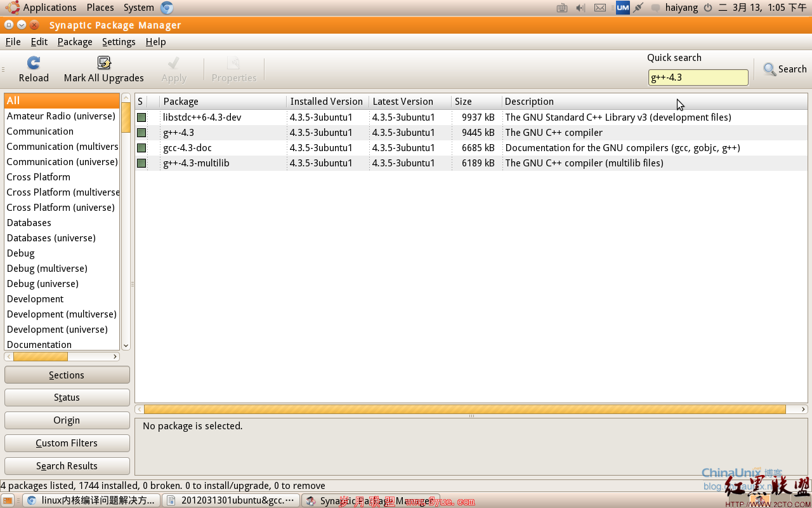This screenshot has height=508, width=812.
Task: Click Mark All Upgrades icon
Action: point(104,63)
